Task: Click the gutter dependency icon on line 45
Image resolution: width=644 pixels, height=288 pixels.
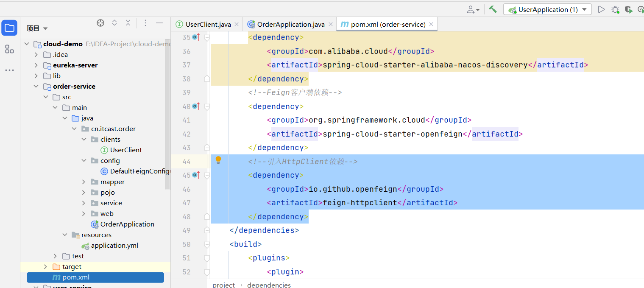Action: (x=196, y=175)
